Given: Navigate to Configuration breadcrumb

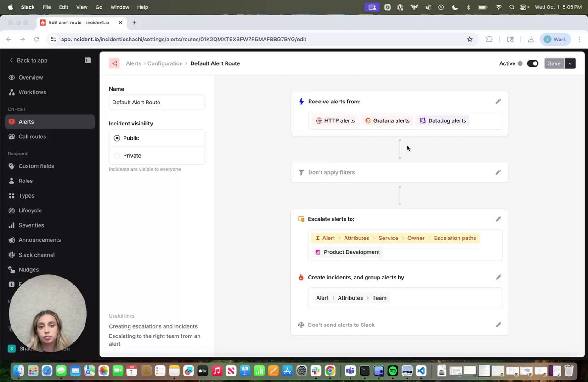Looking at the screenshot, I should click(x=165, y=63).
